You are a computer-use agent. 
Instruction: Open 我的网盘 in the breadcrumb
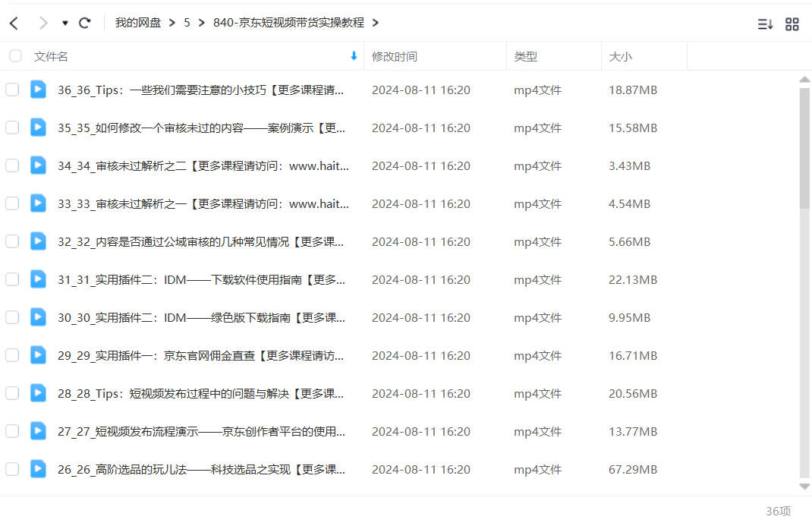(138, 23)
